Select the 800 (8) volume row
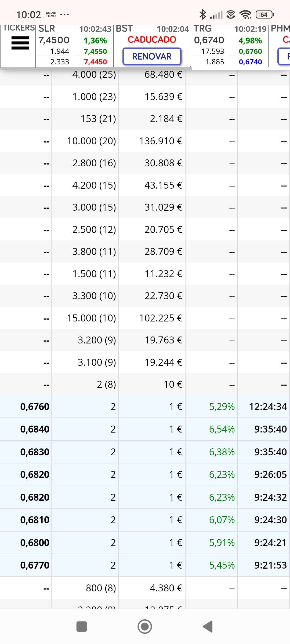 145,588
